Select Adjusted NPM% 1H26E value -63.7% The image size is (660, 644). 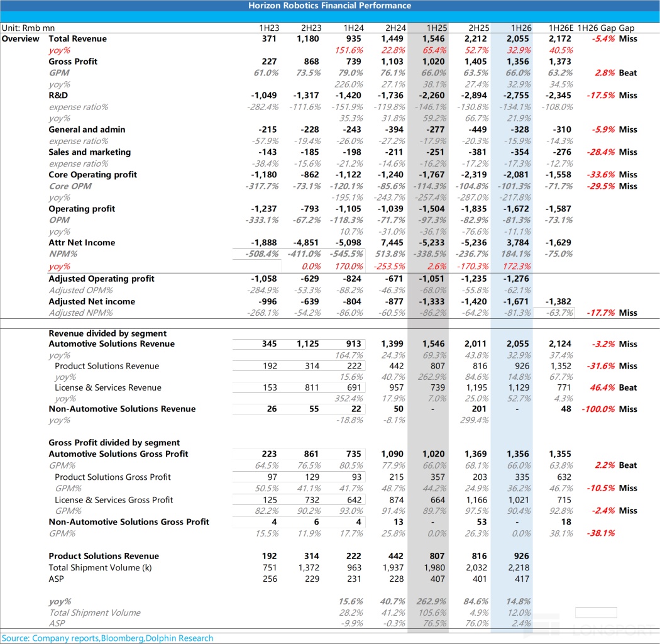coord(559,313)
